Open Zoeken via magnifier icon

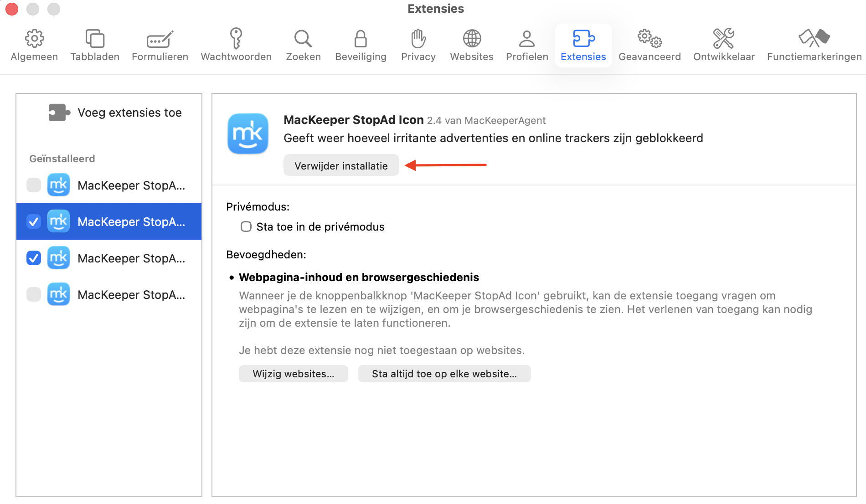(x=303, y=44)
